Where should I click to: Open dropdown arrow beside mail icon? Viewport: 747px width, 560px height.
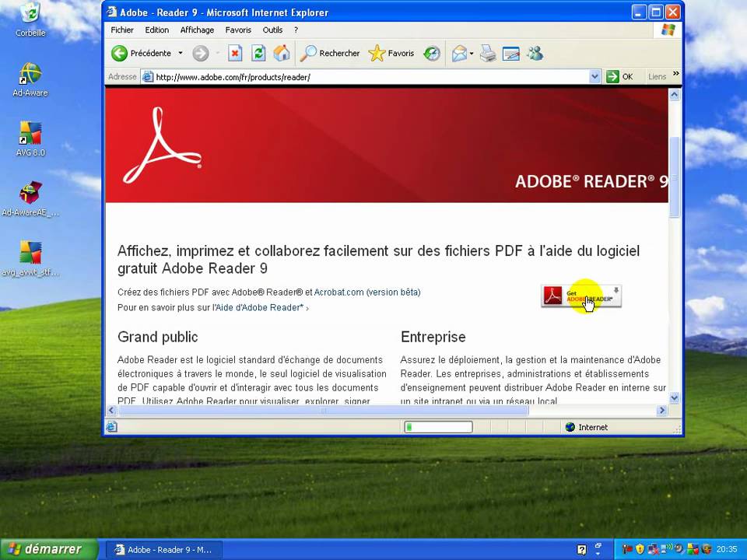click(472, 54)
